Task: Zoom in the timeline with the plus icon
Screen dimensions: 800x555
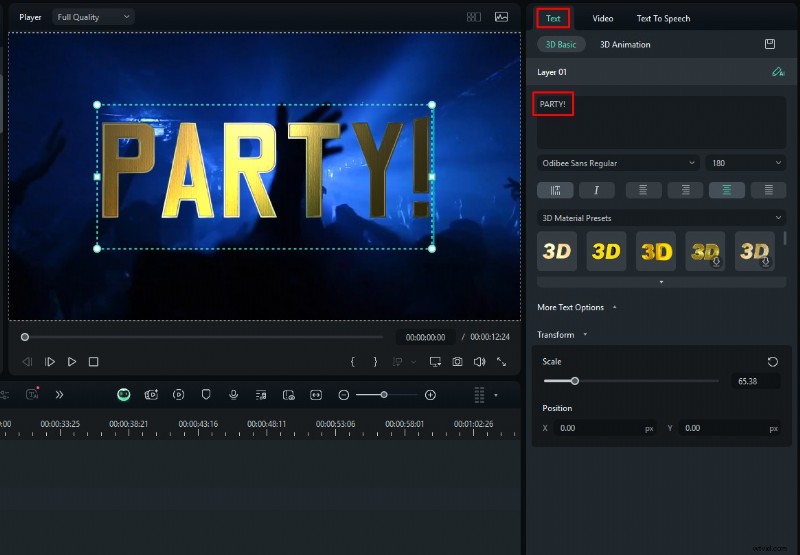Action: click(430, 395)
